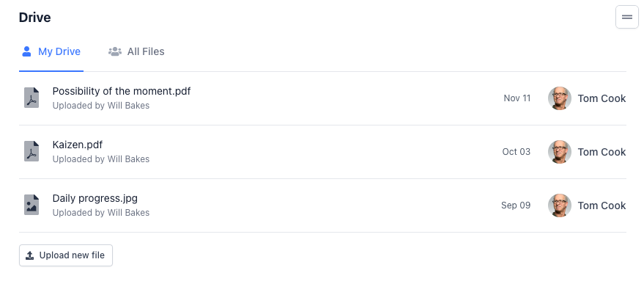Click the Sep 09 date label
The height and width of the screenshot is (284, 644).
click(x=516, y=205)
